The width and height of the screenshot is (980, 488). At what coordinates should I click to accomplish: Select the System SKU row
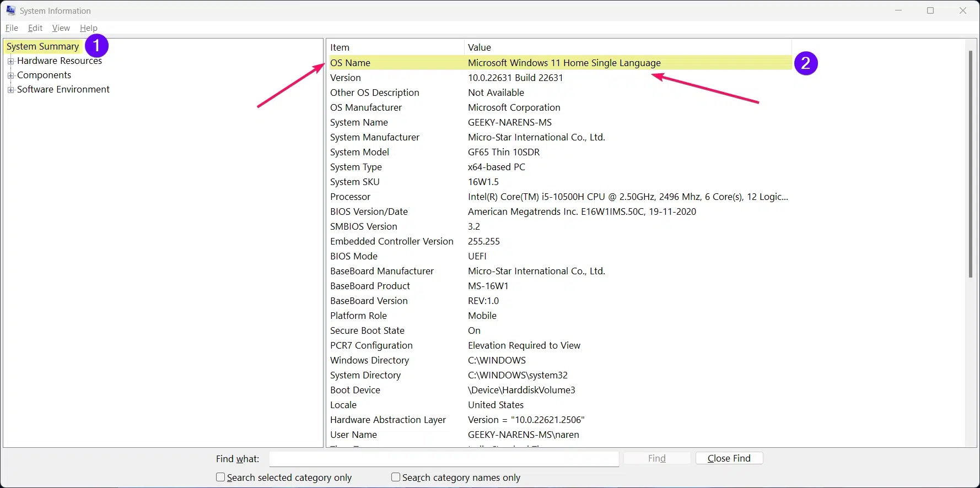click(x=560, y=182)
